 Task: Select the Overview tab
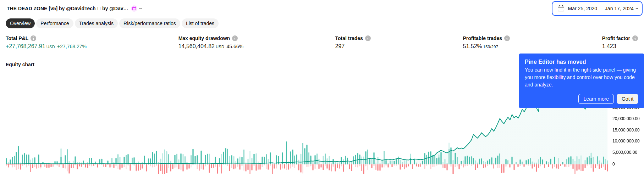pyautogui.click(x=20, y=23)
